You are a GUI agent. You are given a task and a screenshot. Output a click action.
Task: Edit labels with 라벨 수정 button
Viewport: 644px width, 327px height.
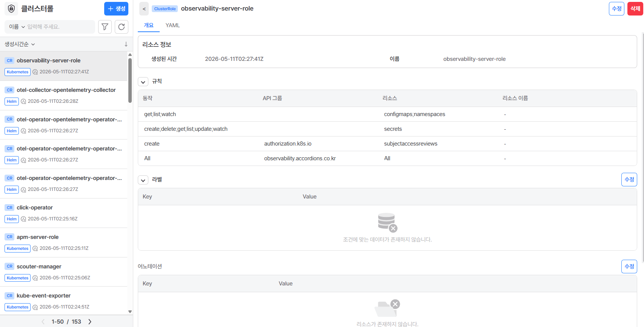(x=629, y=180)
